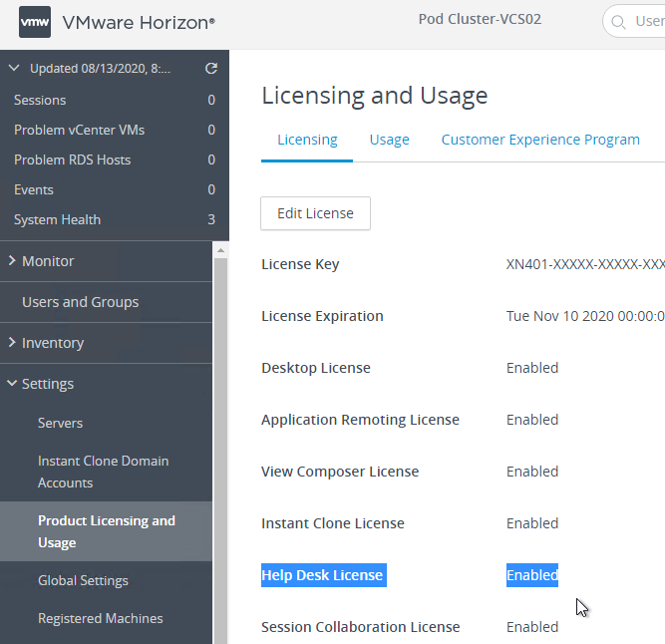Click the View Composer License label

coord(340,472)
